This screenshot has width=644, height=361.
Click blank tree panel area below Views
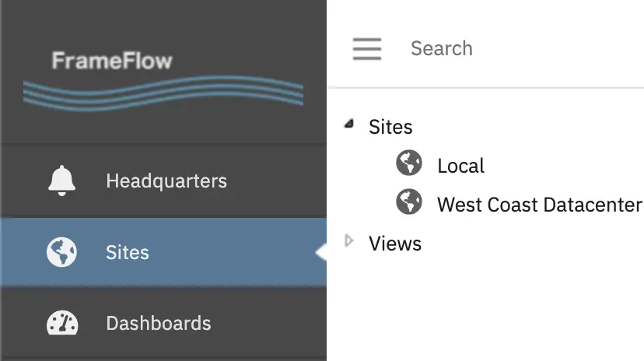click(485, 308)
